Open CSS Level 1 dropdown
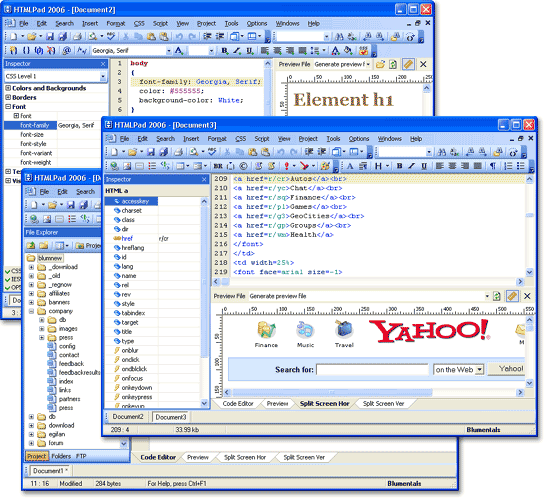The width and height of the screenshot is (545, 500). 103,76
